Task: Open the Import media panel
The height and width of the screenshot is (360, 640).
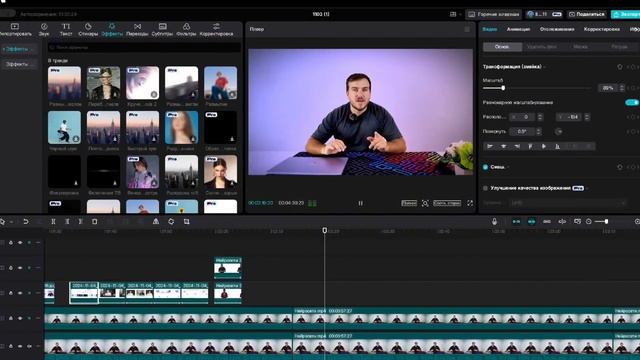Action: 15,30
